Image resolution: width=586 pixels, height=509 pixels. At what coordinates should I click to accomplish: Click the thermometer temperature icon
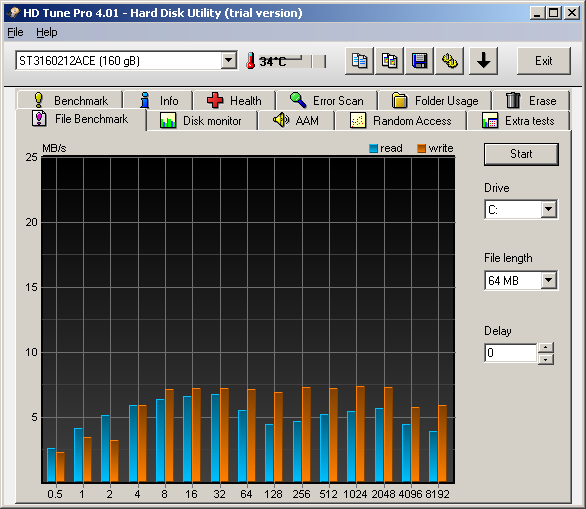pos(250,61)
